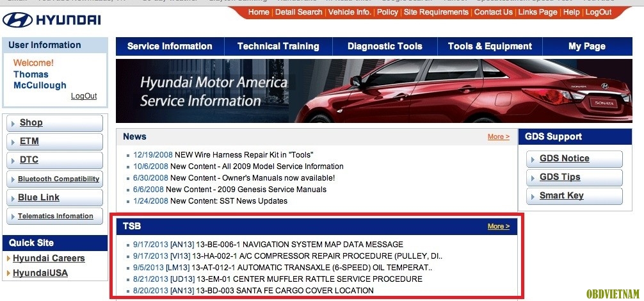Open the Policy link

point(387,12)
